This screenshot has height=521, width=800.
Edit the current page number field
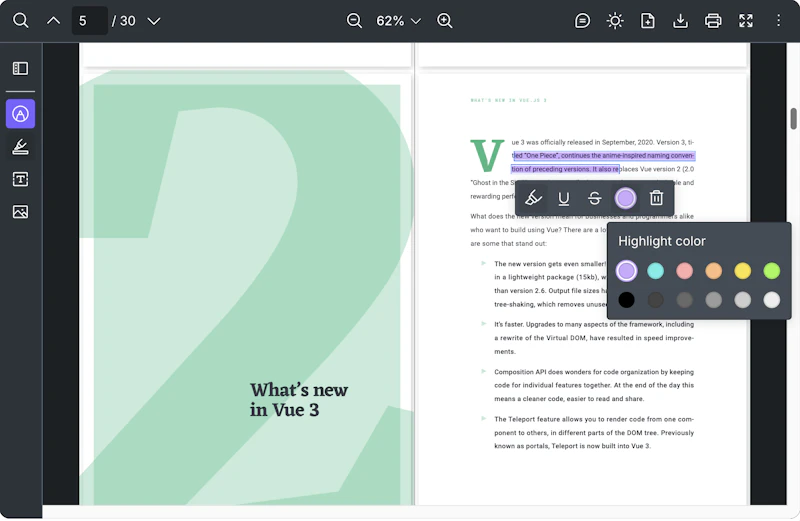click(89, 21)
